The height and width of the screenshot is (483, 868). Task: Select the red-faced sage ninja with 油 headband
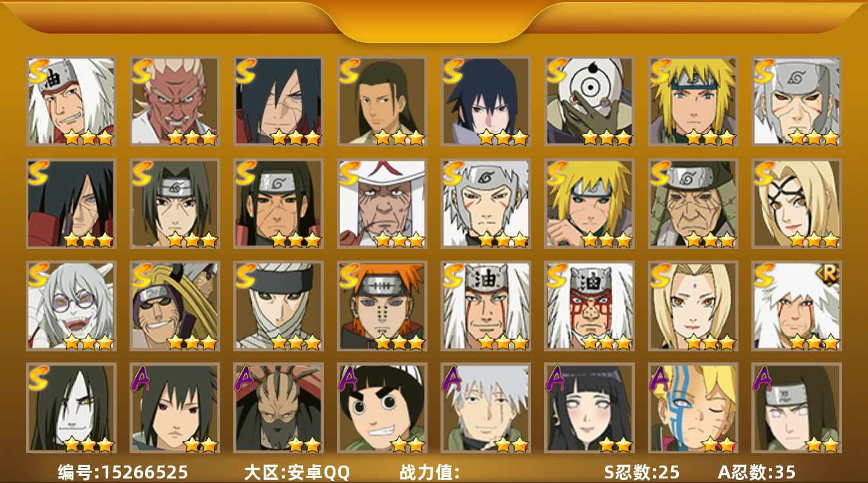click(x=589, y=306)
